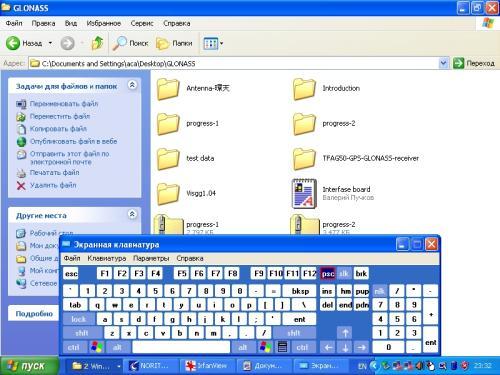Click the green Back arrow icon
This screenshot has height=375, width=500.
[13, 43]
